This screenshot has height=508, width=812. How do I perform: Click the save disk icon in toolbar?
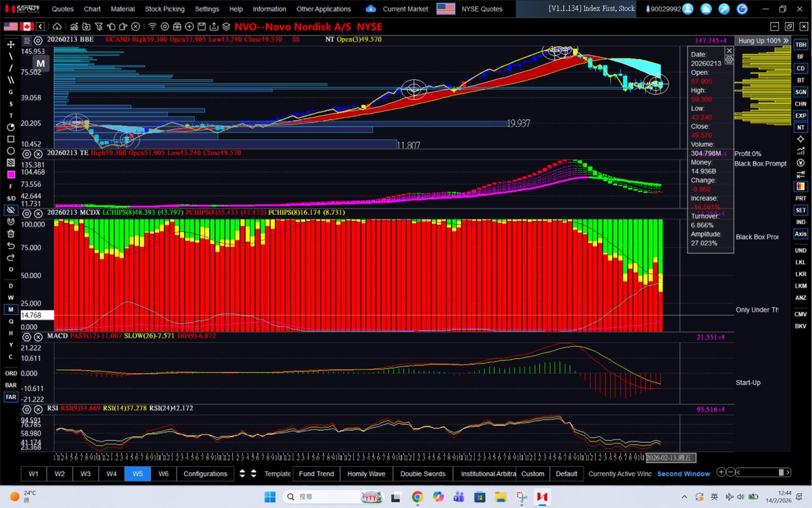201,26
